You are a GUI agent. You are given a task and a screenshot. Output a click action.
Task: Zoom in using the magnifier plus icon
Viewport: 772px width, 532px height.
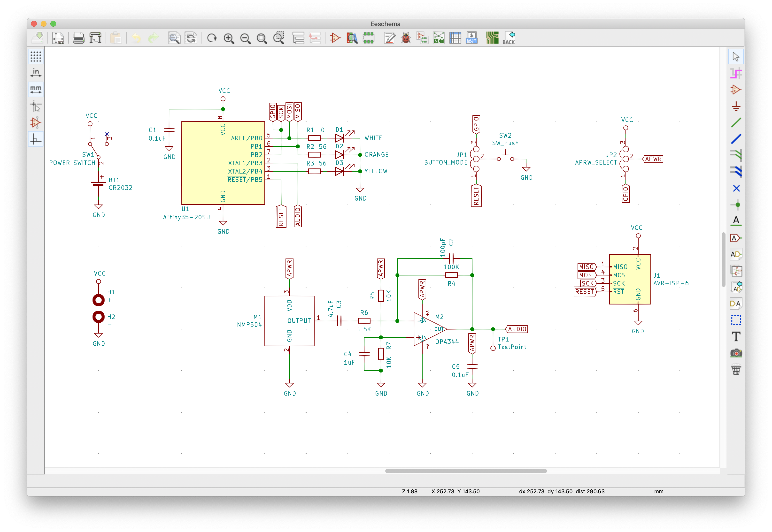pos(229,38)
